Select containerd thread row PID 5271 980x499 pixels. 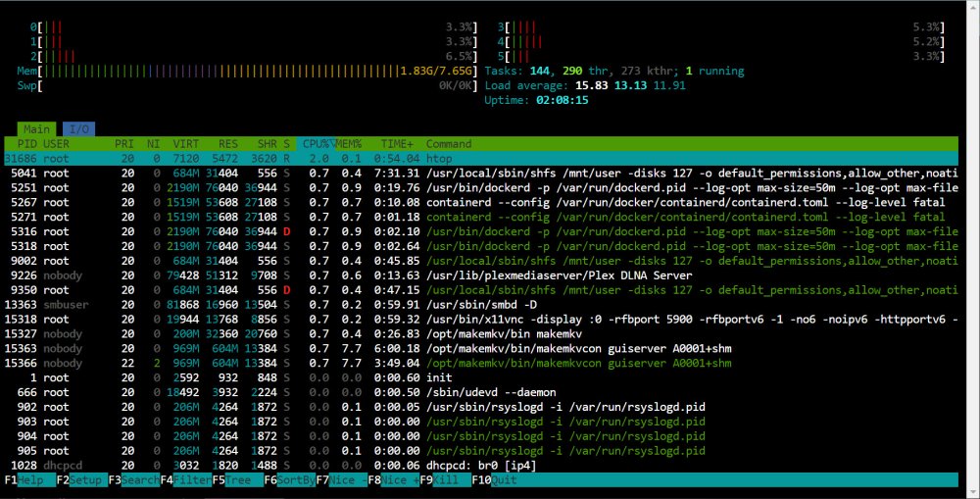click(481, 217)
